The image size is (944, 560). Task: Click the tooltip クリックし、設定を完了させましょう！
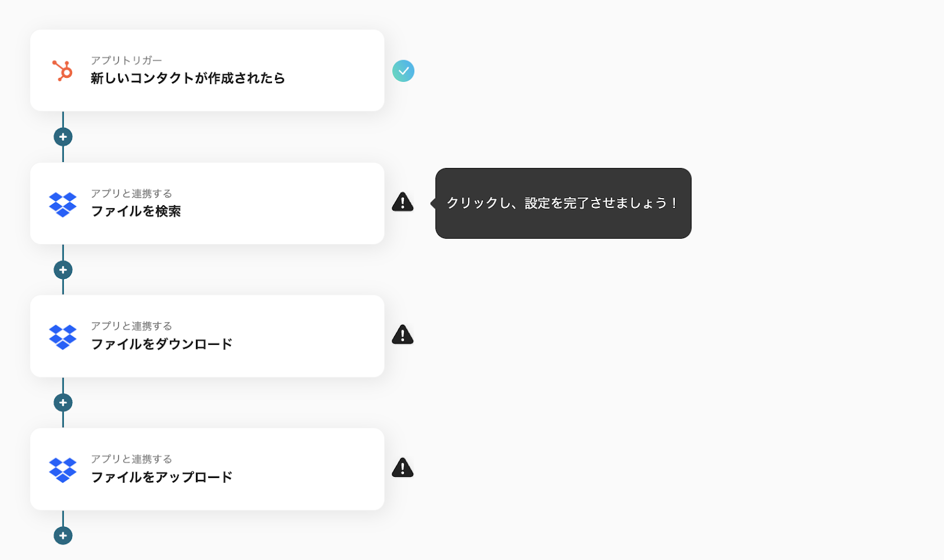click(563, 203)
